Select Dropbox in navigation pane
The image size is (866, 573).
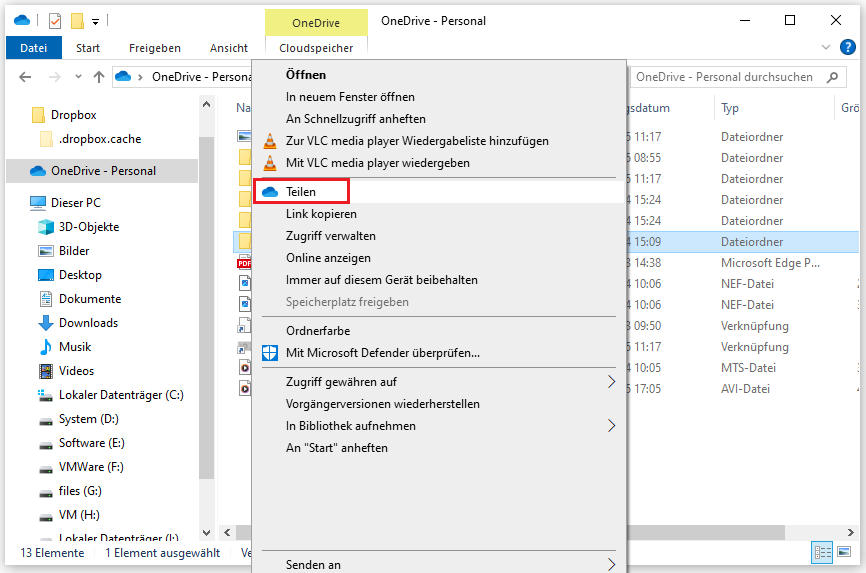pyautogui.click(x=73, y=115)
